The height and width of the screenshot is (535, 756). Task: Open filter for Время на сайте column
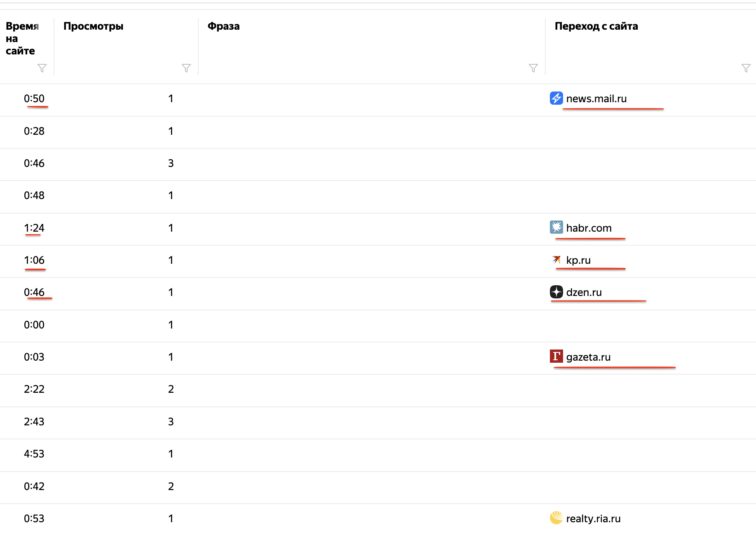pyautogui.click(x=42, y=68)
